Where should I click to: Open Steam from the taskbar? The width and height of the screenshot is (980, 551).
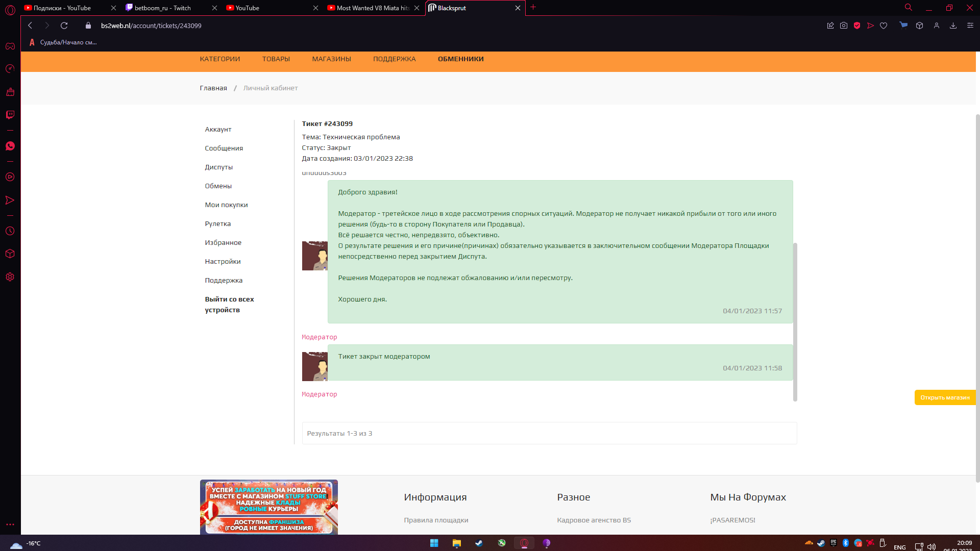pyautogui.click(x=479, y=543)
